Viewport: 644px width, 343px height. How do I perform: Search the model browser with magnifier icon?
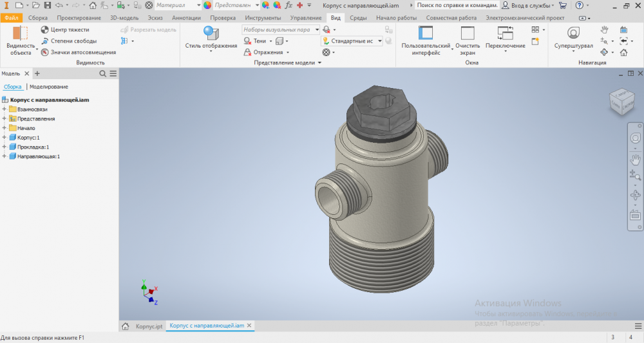102,74
